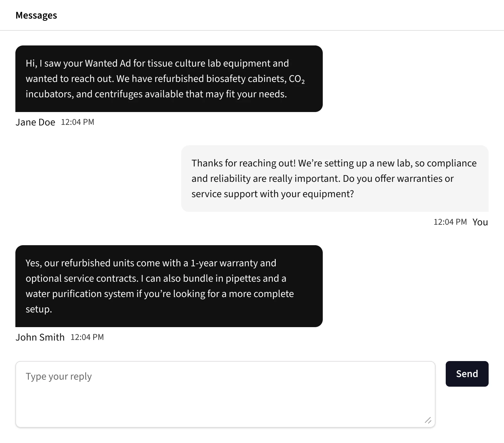Click John Smith's message about 1-year warranty

[x=169, y=286]
